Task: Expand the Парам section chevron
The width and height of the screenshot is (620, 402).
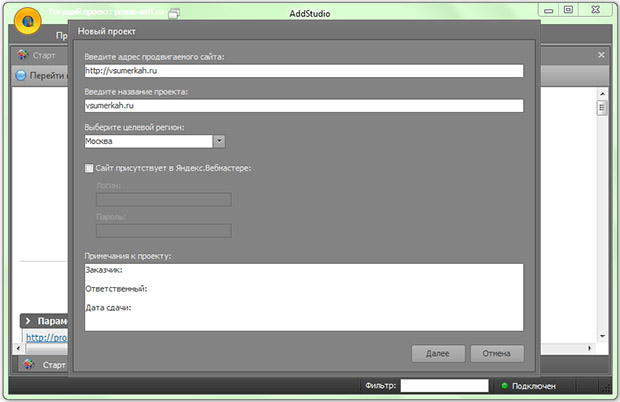Action: coord(28,321)
